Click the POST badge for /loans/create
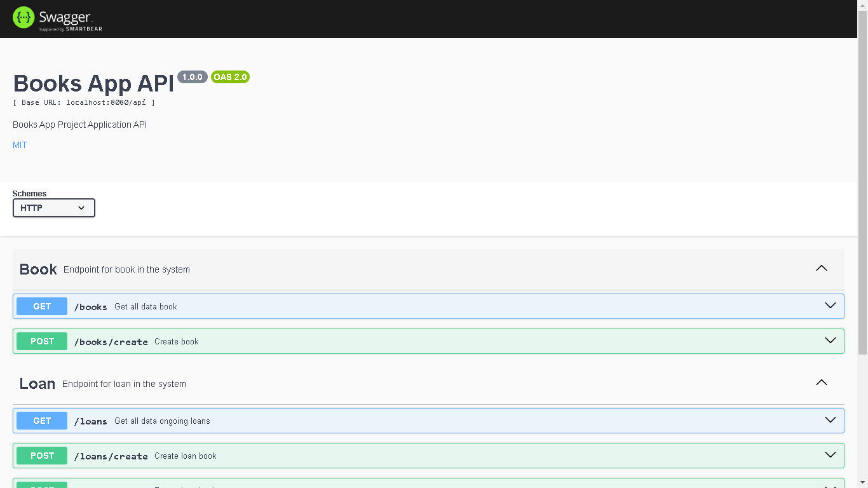This screenshot has height=488, width=868. (x=42, y=456)
